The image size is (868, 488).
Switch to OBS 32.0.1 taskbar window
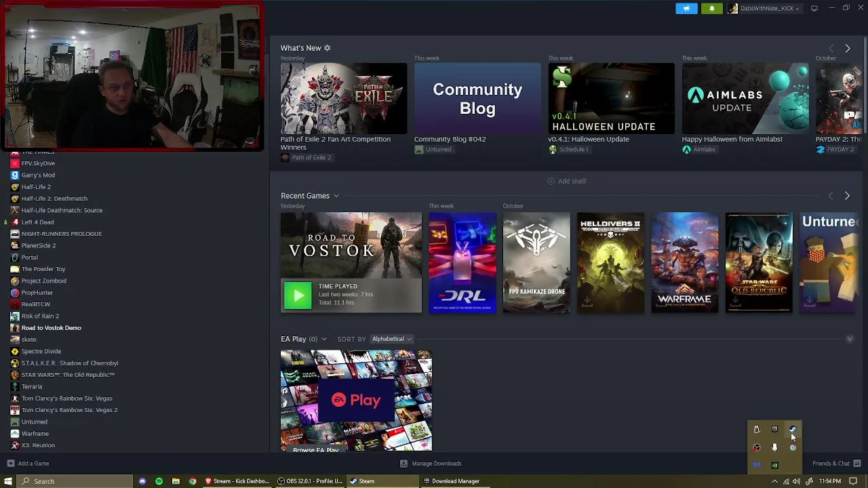[310, 481]
